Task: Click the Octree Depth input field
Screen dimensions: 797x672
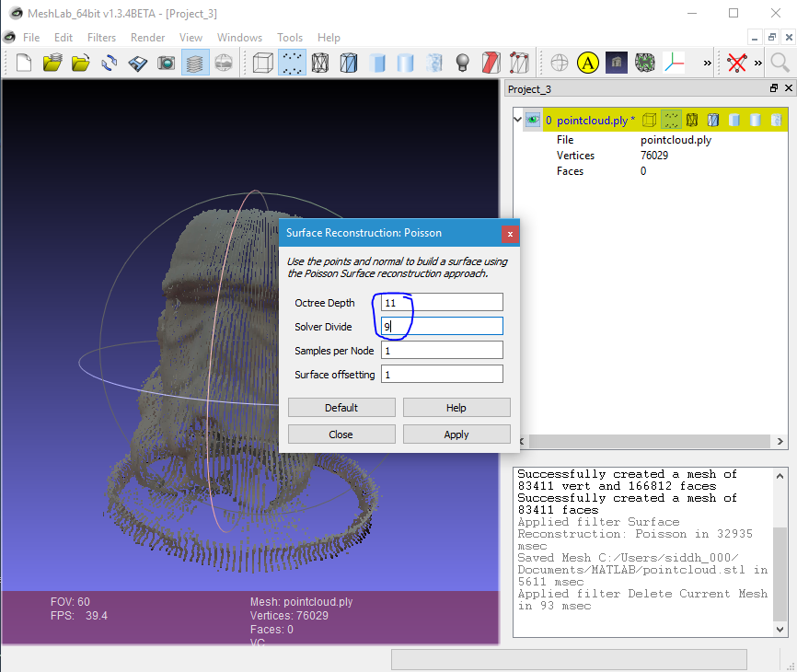Action: (442, 303)
